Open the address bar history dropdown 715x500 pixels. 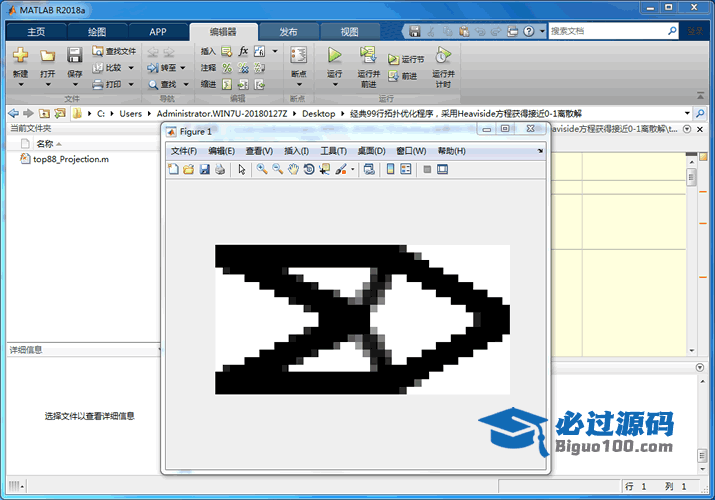pyautogui.click(x=687, y=113)
